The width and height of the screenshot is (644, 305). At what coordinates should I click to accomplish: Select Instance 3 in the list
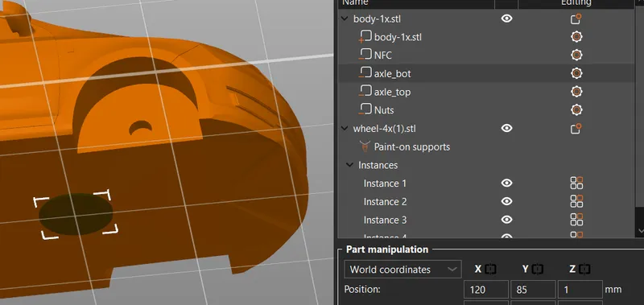487,220
